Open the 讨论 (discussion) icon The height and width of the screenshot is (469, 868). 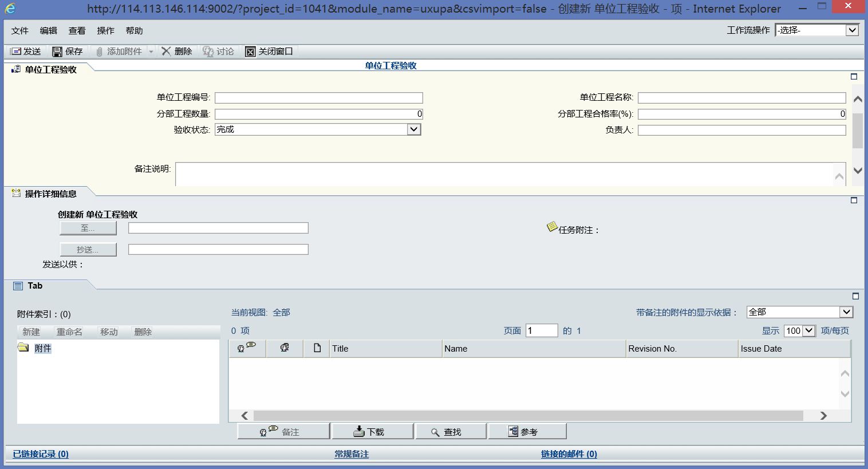click(x=208, y=51)
